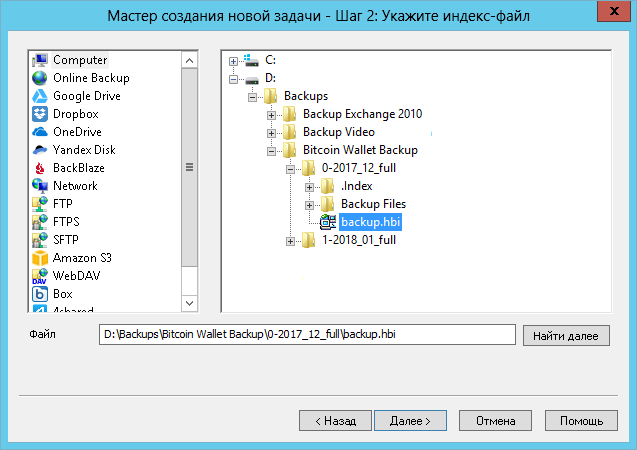Click the Backup Video folder icon
Viewport: 637px width, 450px height.
[x=289, y=132]
